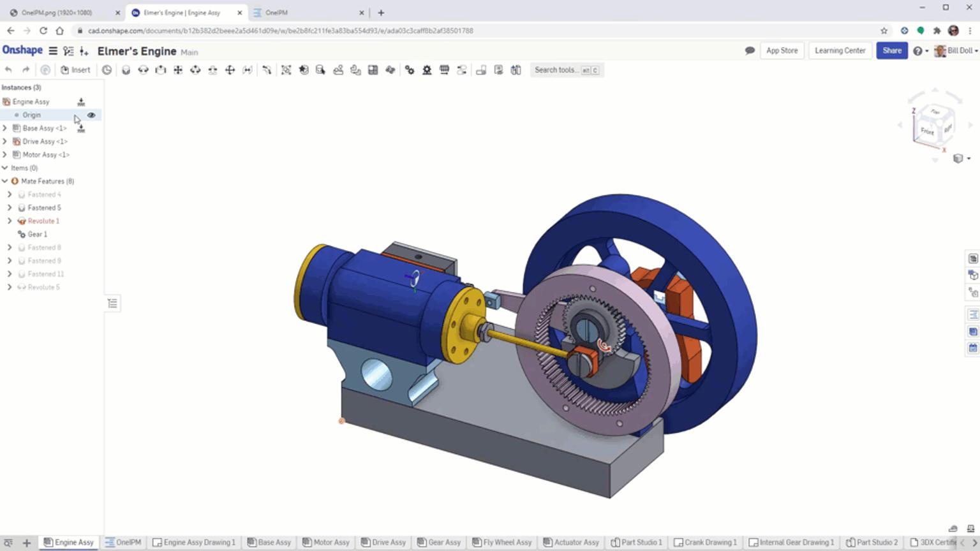Open the Learning Center

[x=840, y=50]
